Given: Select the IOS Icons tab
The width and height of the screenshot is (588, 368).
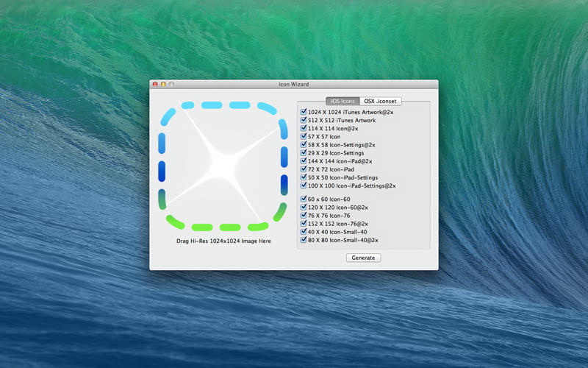Looking at the screenshot, I should (x=343, y=101).
